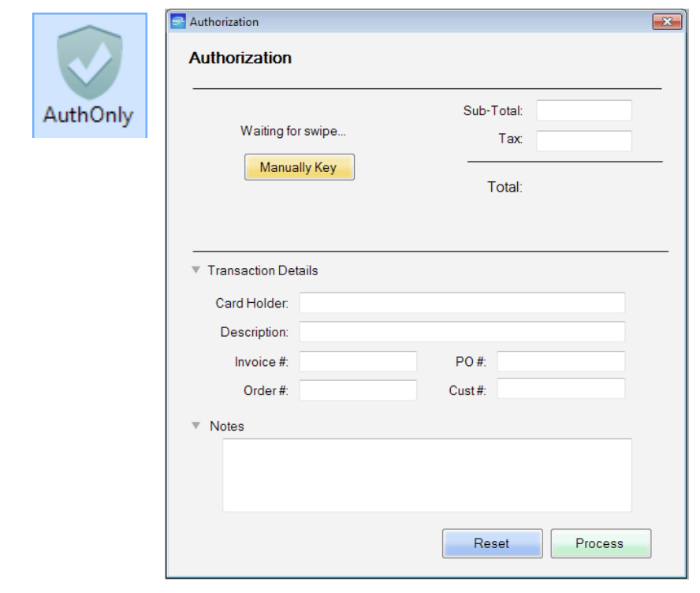Click the Authorization title bar text
This screenshot has height=593, width=700.
(224, 22)
